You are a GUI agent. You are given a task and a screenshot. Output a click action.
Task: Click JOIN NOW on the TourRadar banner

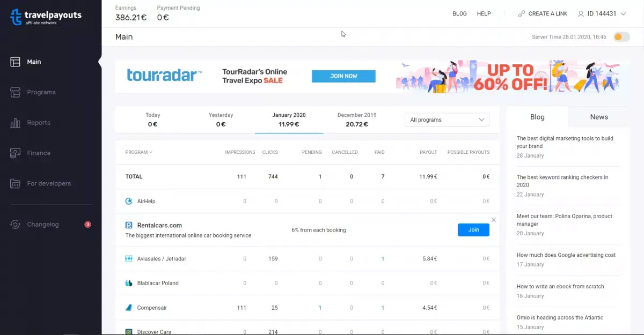tap(343, 76)
